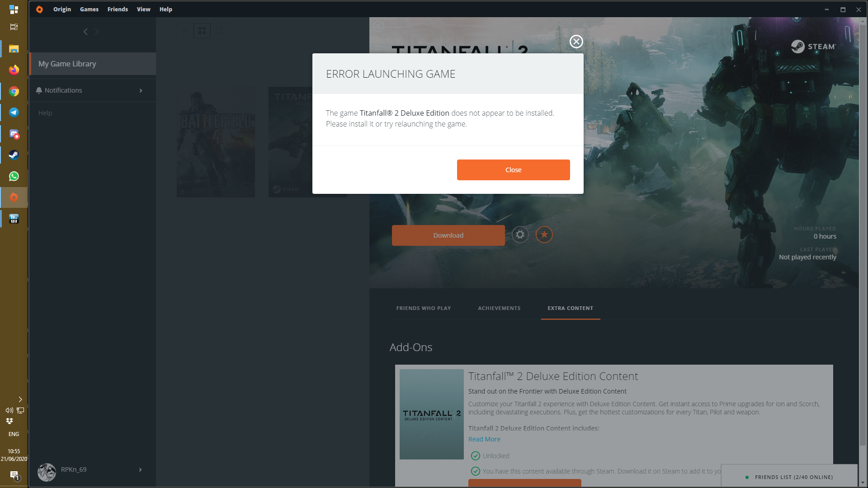The height and width of the screenshot is (488, 868).
Task: Switch to Friends Who Play tab
Action: tap(424, 308)
